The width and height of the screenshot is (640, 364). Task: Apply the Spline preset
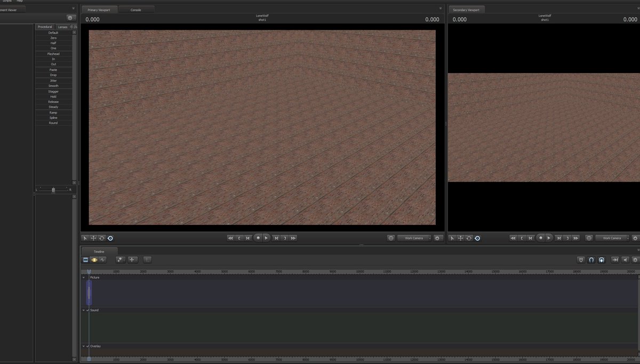[x=53, y=118]
